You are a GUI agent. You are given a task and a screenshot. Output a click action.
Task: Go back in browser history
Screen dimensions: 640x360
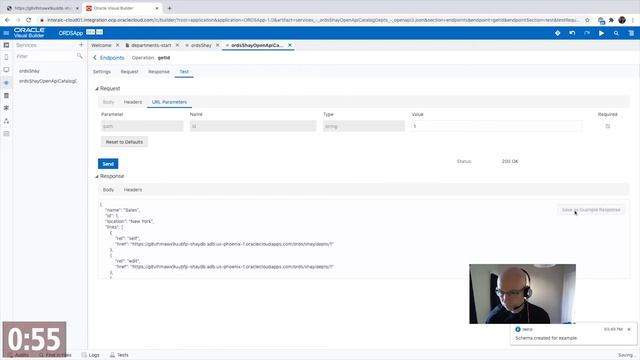(7, 20)
